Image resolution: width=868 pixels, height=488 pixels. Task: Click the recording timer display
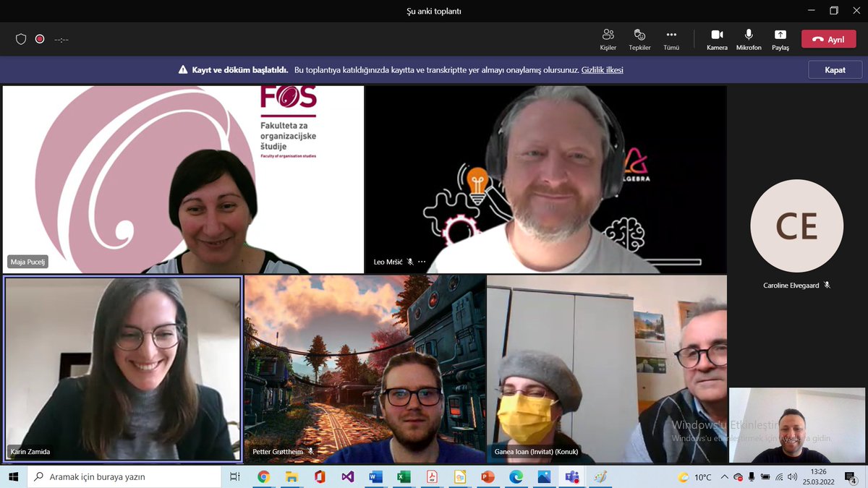61,40
